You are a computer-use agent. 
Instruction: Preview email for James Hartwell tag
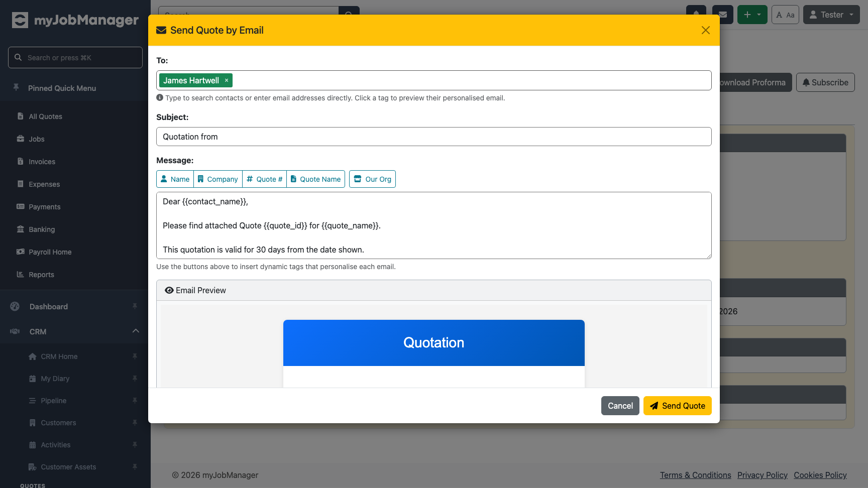(x=191, y=80)
